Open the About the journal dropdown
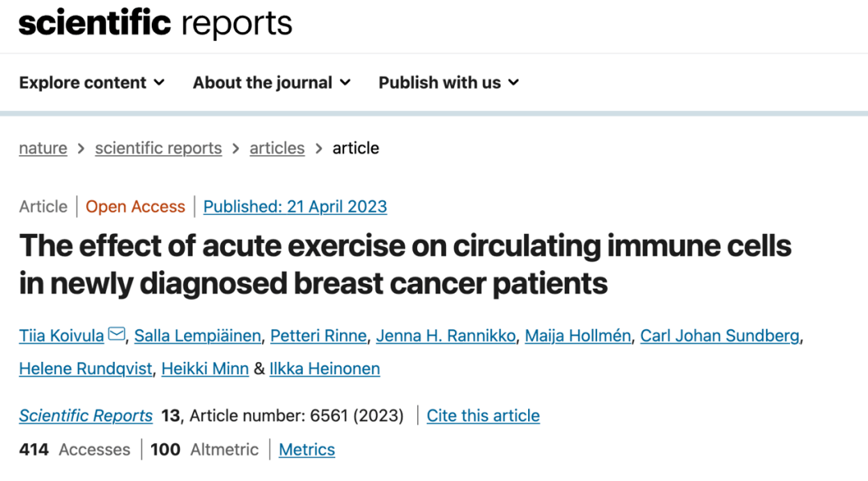 pyautogui.click(x=272, y=83)
